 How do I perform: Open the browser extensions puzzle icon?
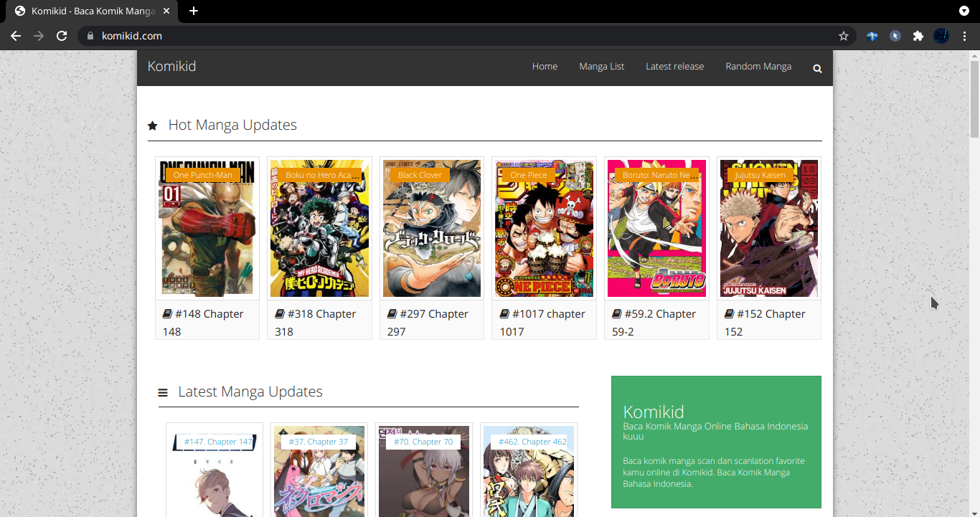pyautogui.click(x=918, y=35)
